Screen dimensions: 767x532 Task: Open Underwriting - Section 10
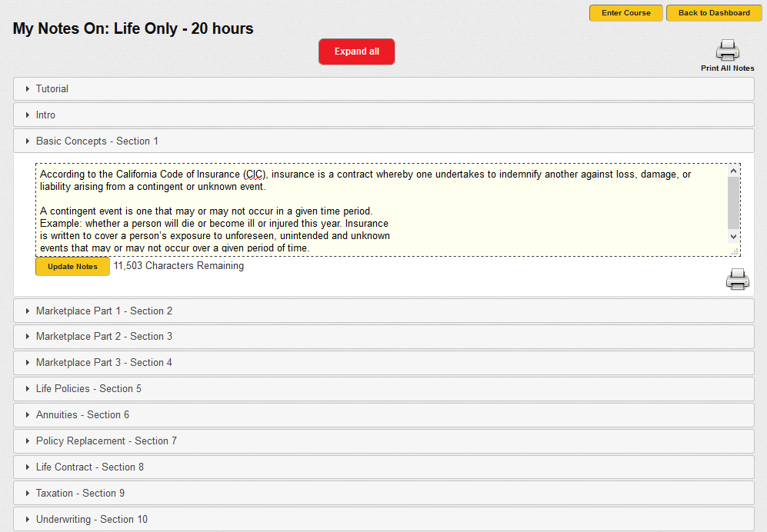pos(92,520)
